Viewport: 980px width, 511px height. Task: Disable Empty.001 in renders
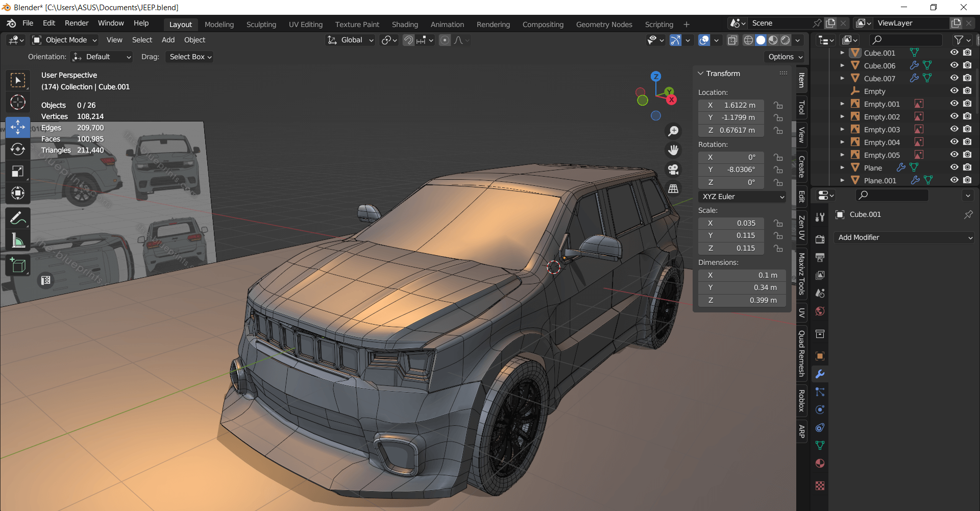[967, 104]
